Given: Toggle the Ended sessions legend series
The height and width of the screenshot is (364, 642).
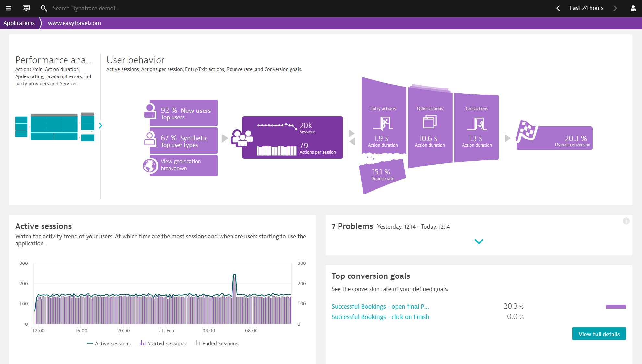Looking at the screenshot, I should [216, 343].
